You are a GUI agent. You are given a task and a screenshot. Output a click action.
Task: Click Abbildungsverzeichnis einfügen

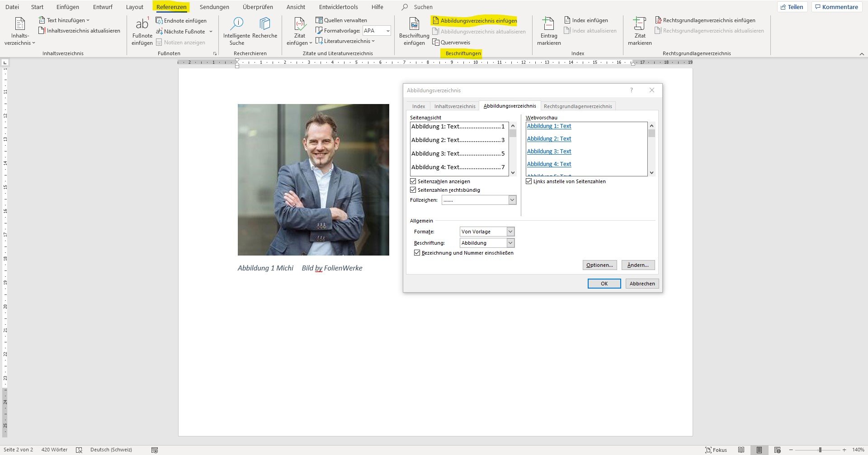[x=475, y=21]
